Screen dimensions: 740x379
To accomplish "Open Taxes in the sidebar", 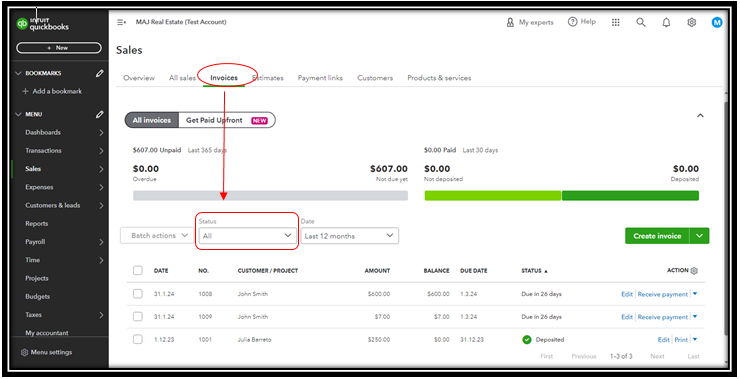I will [34, 315].
